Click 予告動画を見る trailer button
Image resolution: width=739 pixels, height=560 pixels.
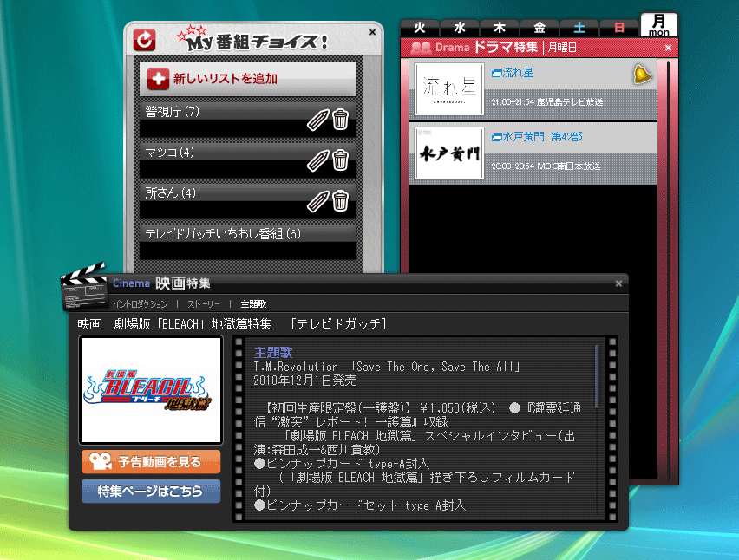pyautogui.click(x=151, y=461)
